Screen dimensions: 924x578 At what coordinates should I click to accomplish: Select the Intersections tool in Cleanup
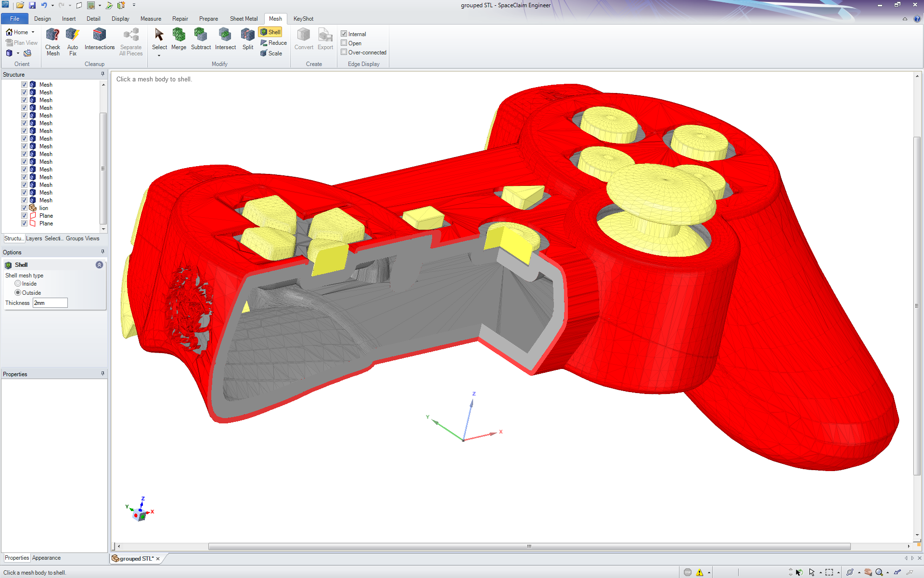point(99,35)
